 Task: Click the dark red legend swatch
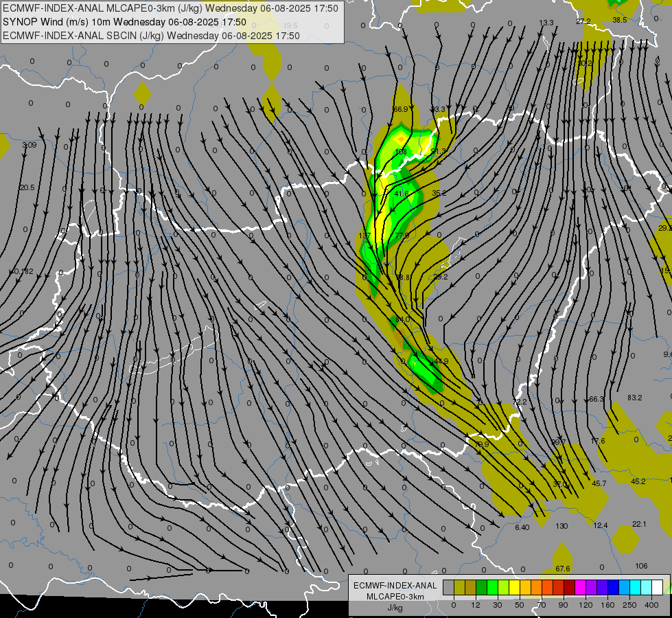tap(570, 588)
